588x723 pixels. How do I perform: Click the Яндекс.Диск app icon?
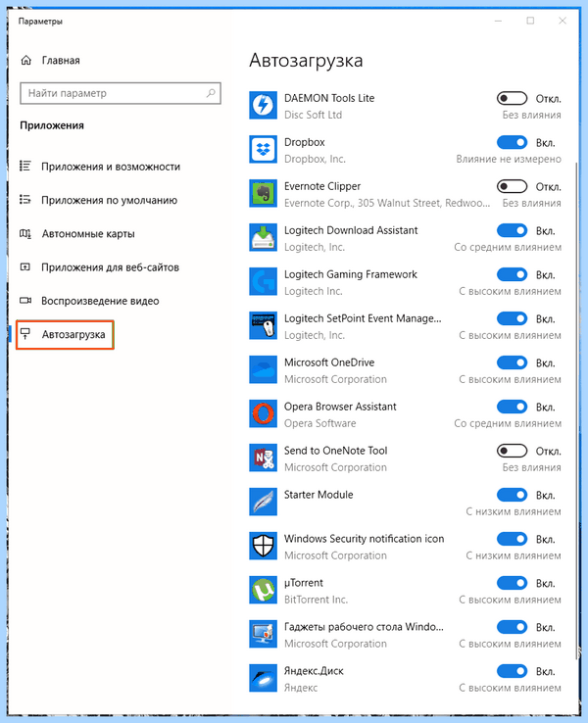pyautogui.click(x=263, y=678)
